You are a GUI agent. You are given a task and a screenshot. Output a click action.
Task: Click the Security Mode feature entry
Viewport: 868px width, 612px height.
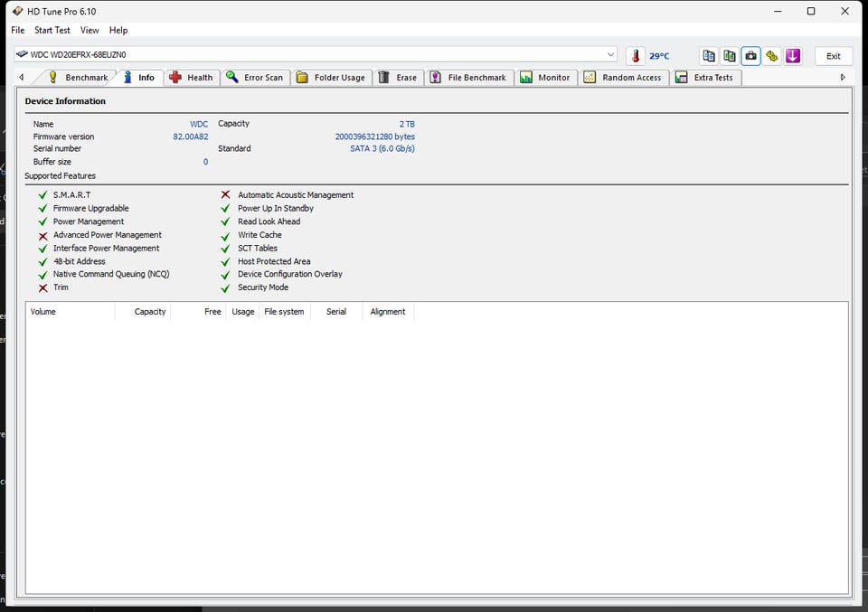pyautogui.click(x=263, y=287)
